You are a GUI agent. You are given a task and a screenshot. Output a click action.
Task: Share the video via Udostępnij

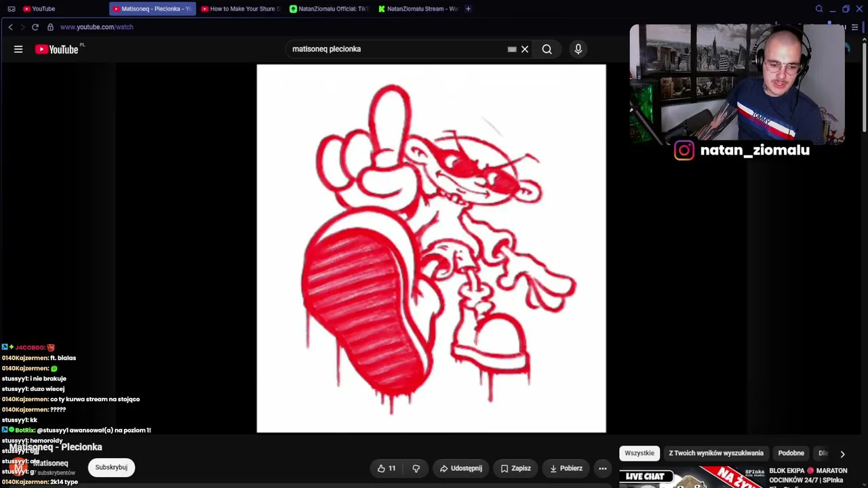click(460, 468)
